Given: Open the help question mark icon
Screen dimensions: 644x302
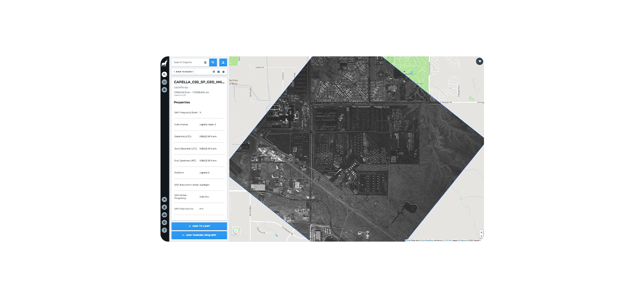Looking at the screenshot, I should [x=164, y=230].
